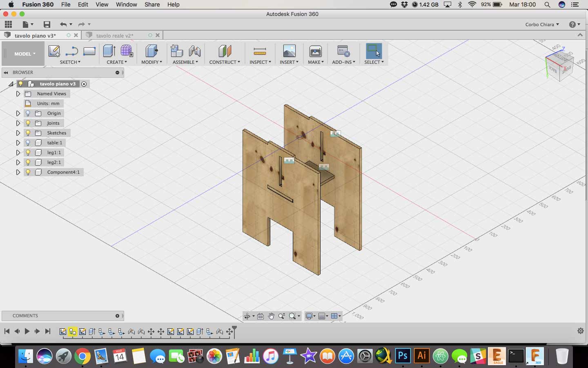Expand the Named Views folder
Viewport: 588px width, 368px height.
(x=18, y=94)
